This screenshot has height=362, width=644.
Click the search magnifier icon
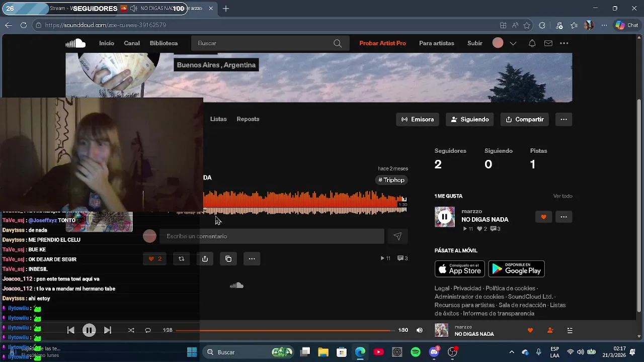tap(338, 43)
